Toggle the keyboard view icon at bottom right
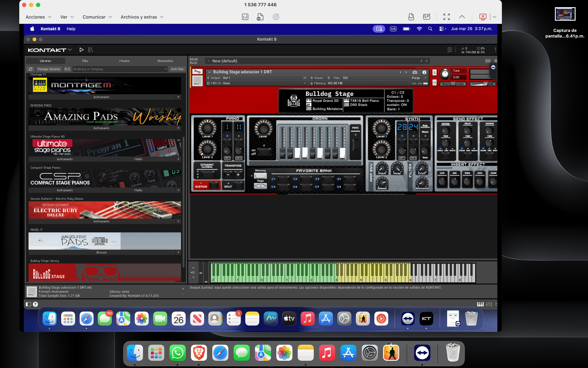The image size is (588, 368). coord(480,304)
